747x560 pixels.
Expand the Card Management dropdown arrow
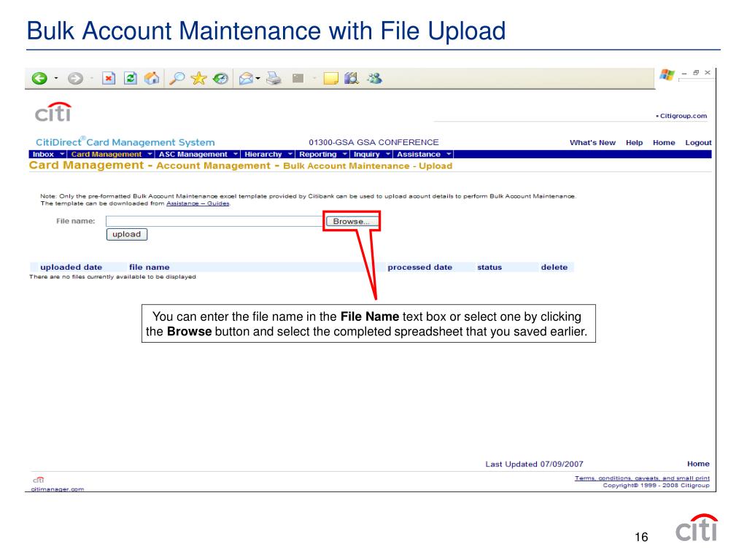(x=150, y=155)
